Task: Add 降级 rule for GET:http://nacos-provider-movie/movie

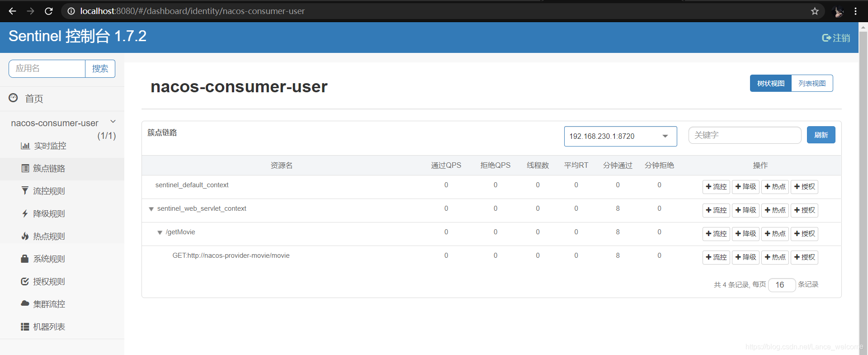Action: pyautogui.click(x=745, y=257)
